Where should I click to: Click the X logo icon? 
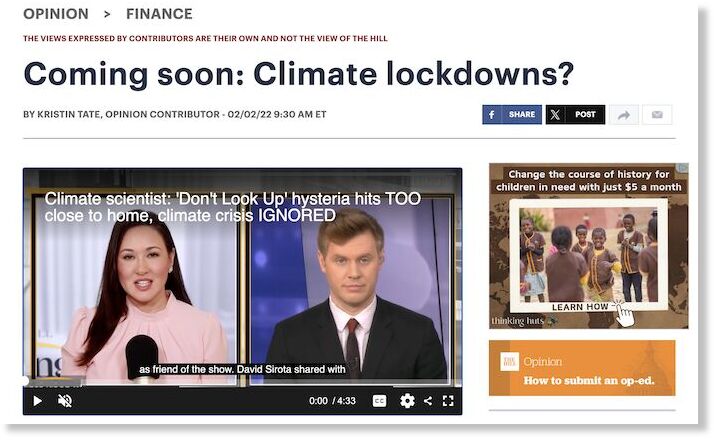pos(555,114)
